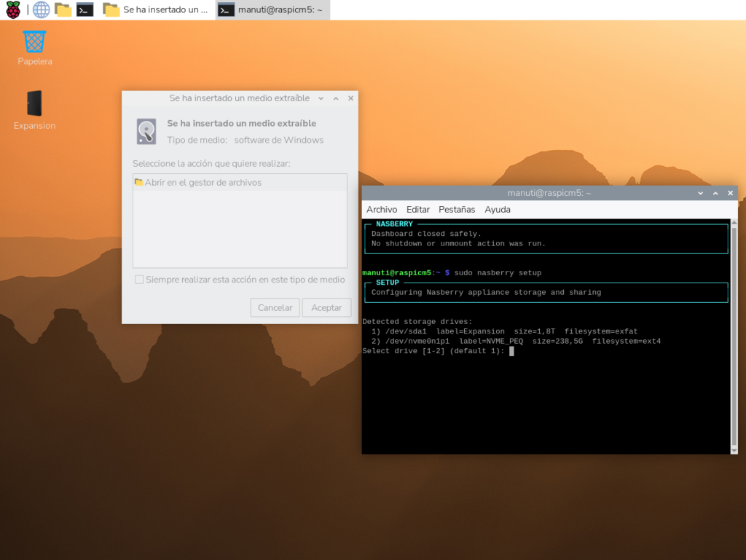The height and width of the screenshot is (560, 746).
Task: Click the terminal scrollbar down arrow
Action: pyautogui.click(x=734, y=450)
